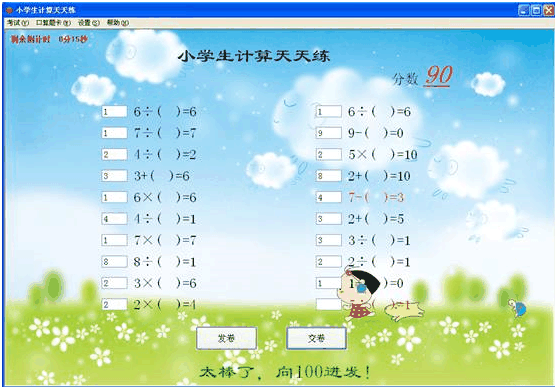Click the message 太棒了, 向100进发!
Viewport: 558px width, 391px height.
point(285,372)
